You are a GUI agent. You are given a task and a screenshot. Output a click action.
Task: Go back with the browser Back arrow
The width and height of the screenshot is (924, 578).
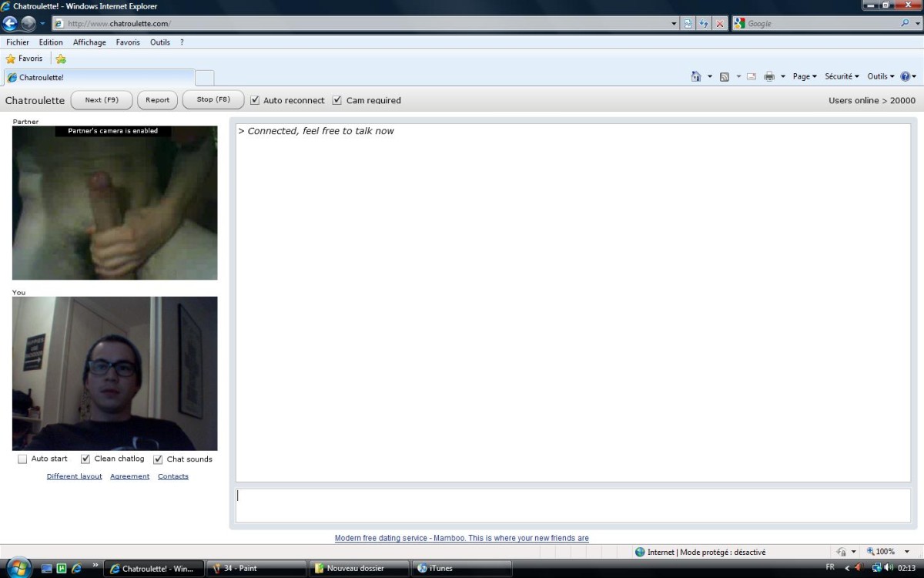pyautogui.click(x=11, y=23)
